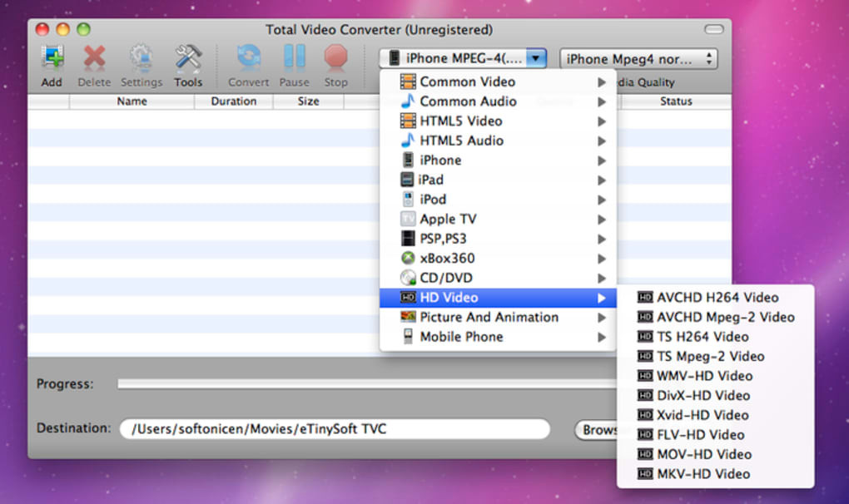Expand Common Audio submenu arrow
Viewport: 849px width, 504px height.
[x=602, y=101]
